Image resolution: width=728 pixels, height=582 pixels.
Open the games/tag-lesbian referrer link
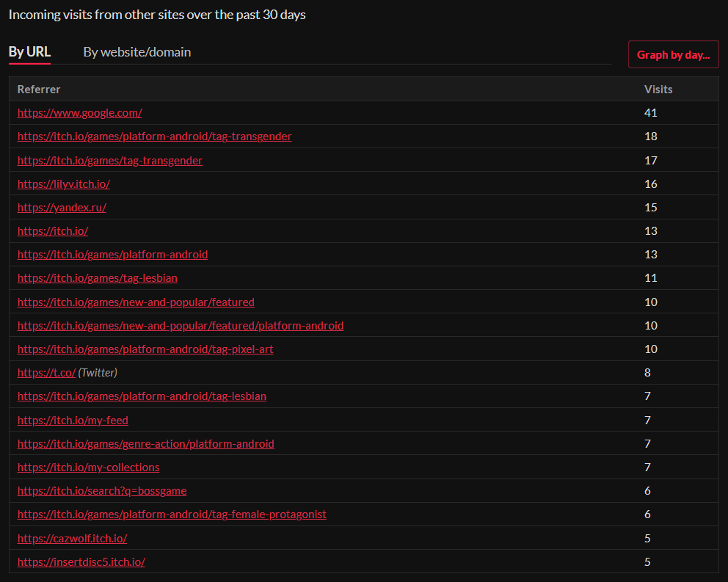coord(98,278)
